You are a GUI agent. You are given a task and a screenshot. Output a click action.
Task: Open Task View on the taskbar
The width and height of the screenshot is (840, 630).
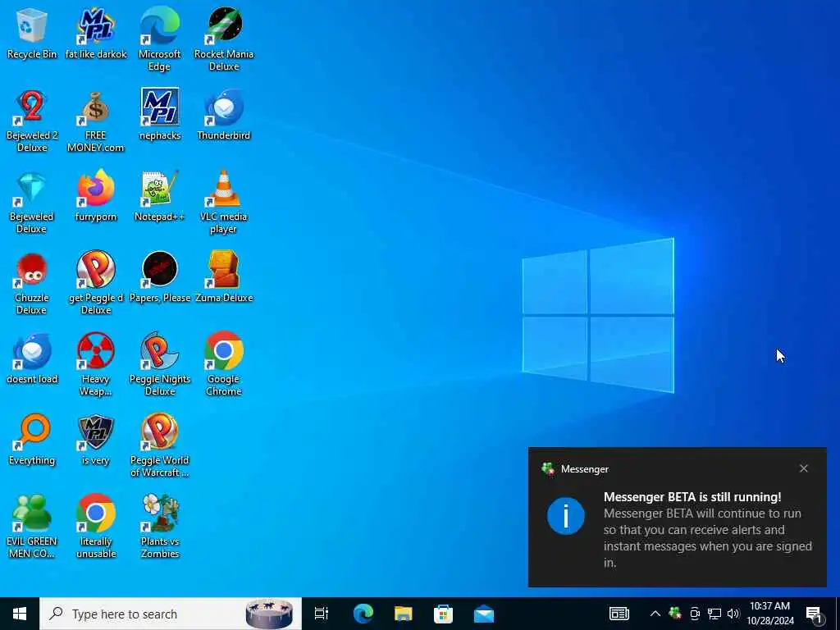322,614
